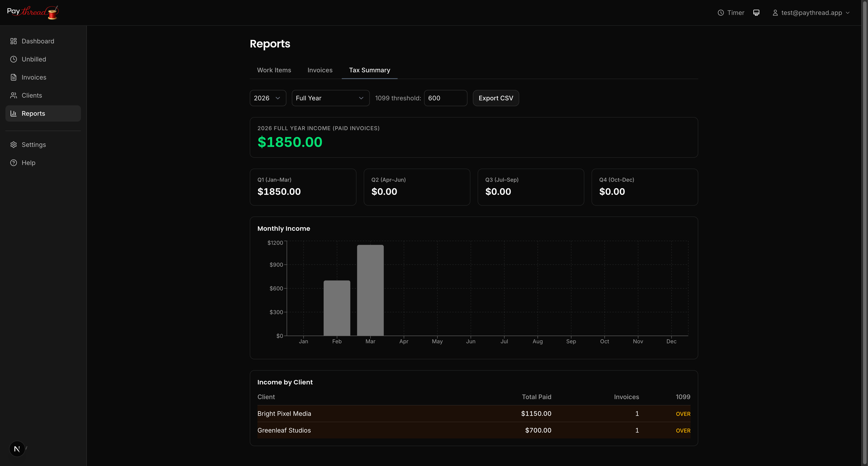
Task: Expand the Full Year period selector
Action: [330, 98]
